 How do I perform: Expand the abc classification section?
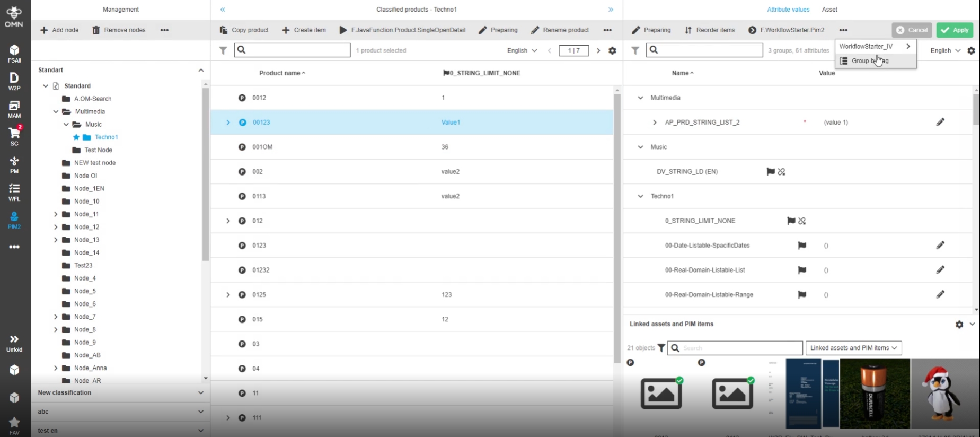coord(201,412)
